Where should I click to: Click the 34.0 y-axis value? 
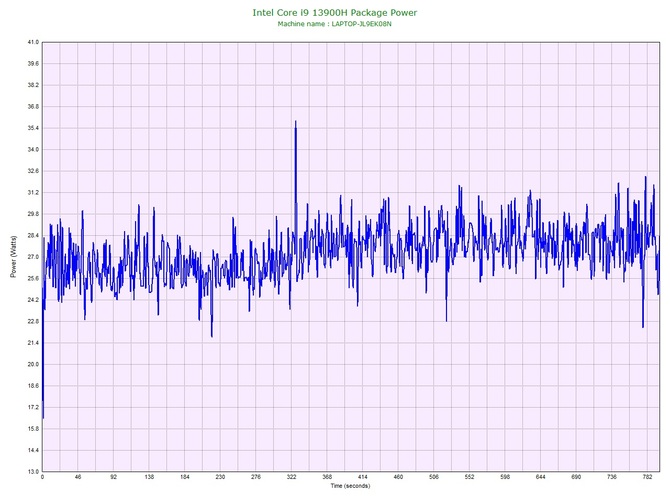33,150
